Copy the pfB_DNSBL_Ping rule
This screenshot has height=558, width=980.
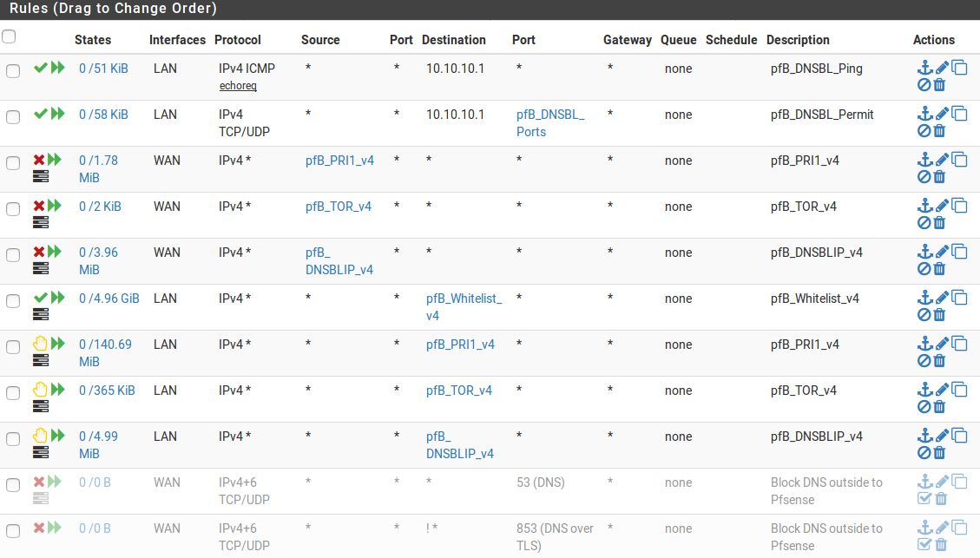click(959, 67)
